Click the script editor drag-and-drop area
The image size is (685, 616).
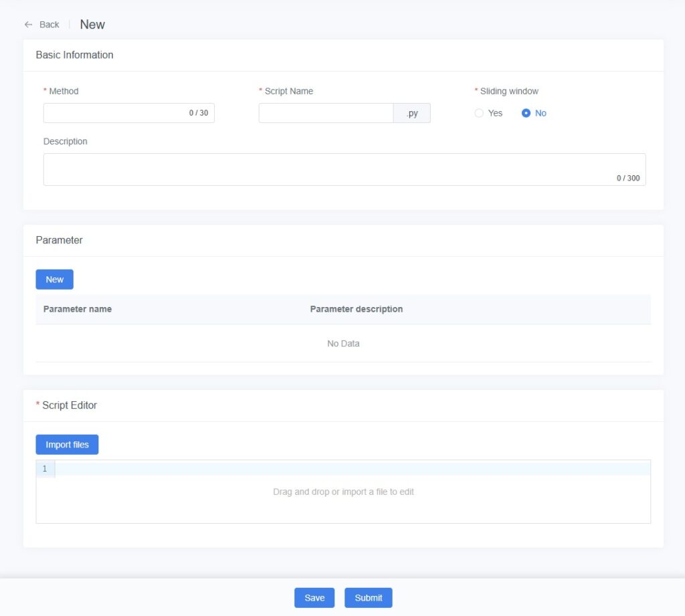point(343,492)
